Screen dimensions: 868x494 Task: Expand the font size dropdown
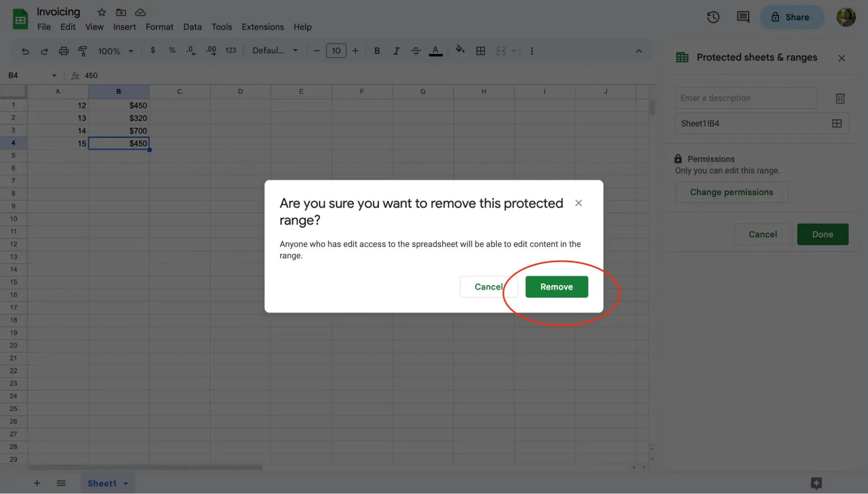pyautogui.click(x=336, y=50)
